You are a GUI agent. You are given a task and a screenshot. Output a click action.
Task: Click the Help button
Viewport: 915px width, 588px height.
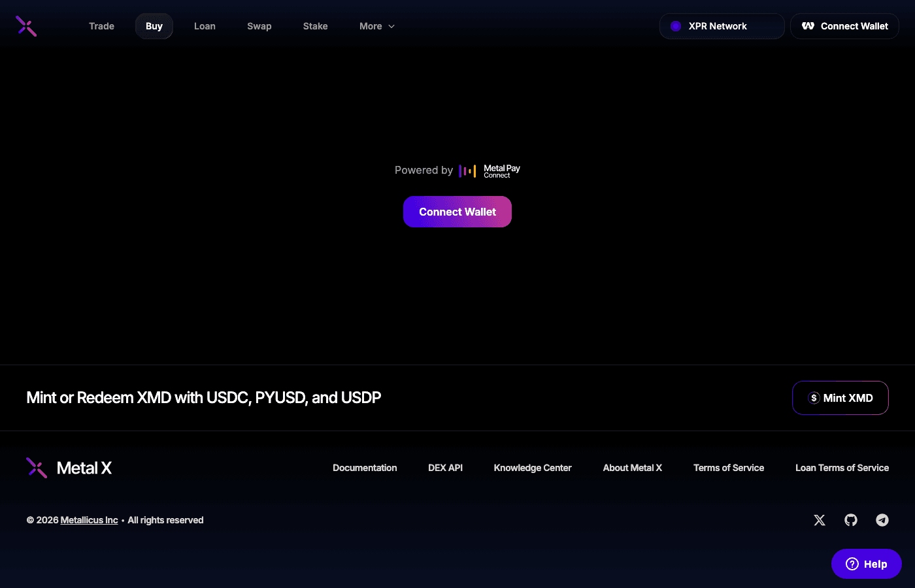click(x=867, y=564)
